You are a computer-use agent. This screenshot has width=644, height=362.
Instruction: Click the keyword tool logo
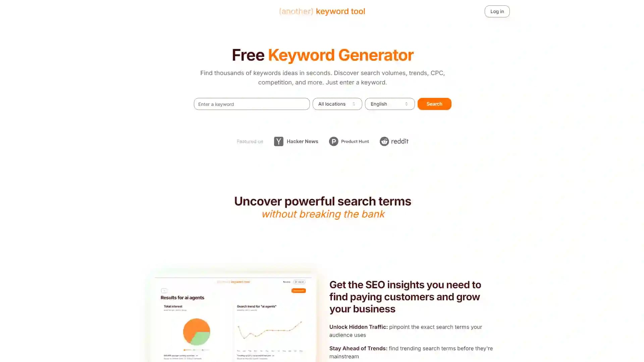(322, 11)
